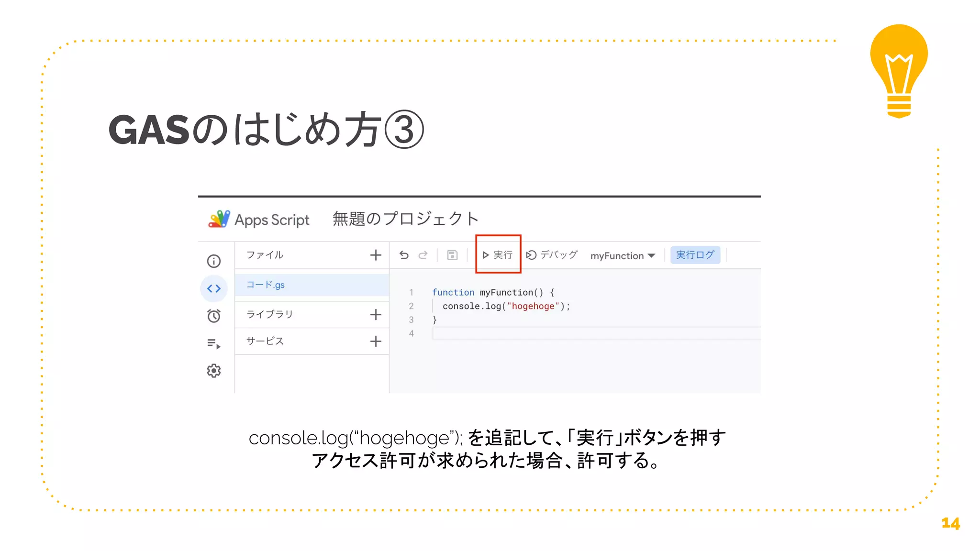Open the Overview info icon in sidebar
Screen dimensions: 980x551
(213, 261)
